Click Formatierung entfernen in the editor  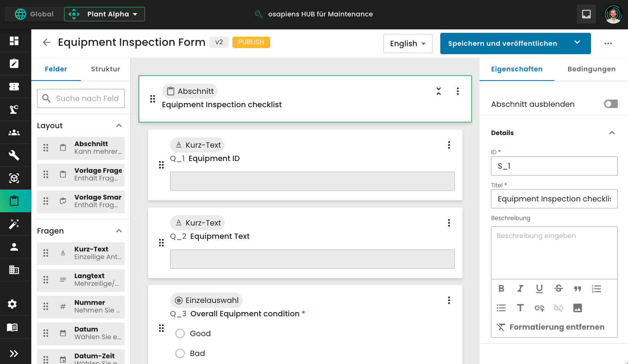pyautogui.click(x=551, y=327)
